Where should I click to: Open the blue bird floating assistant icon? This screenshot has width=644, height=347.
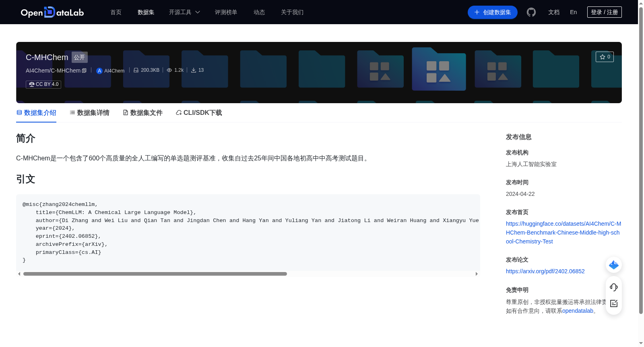pos(614,265)
